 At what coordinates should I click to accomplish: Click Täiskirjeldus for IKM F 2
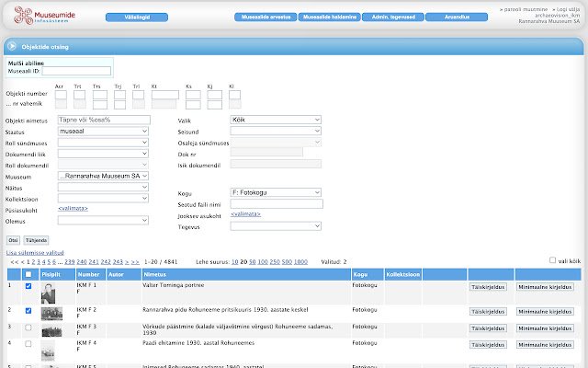click(488, 312)
